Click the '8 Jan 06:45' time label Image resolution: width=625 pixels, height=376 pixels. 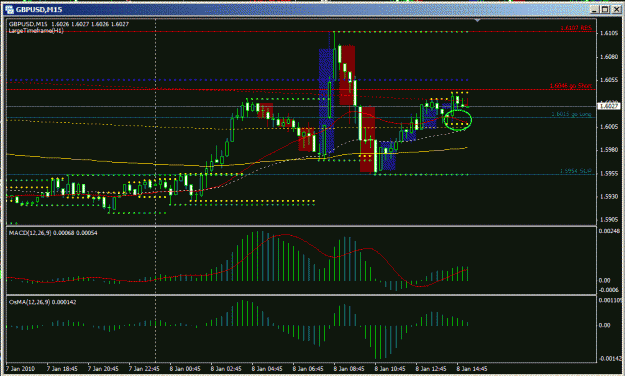(308, 369)
